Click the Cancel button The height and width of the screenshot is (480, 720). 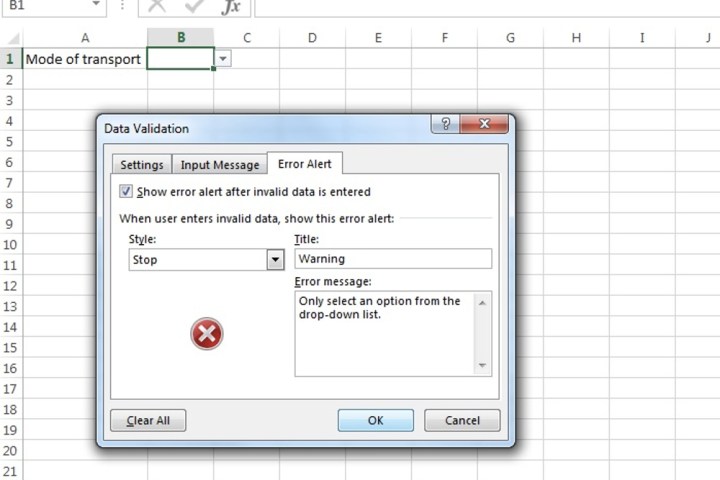coord(461,420)
